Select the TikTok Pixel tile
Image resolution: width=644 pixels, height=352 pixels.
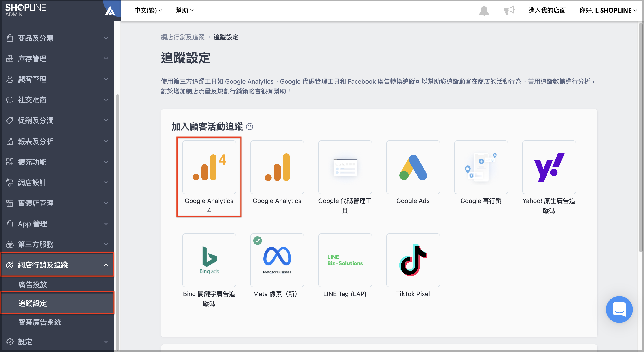(x=413, y=260)
